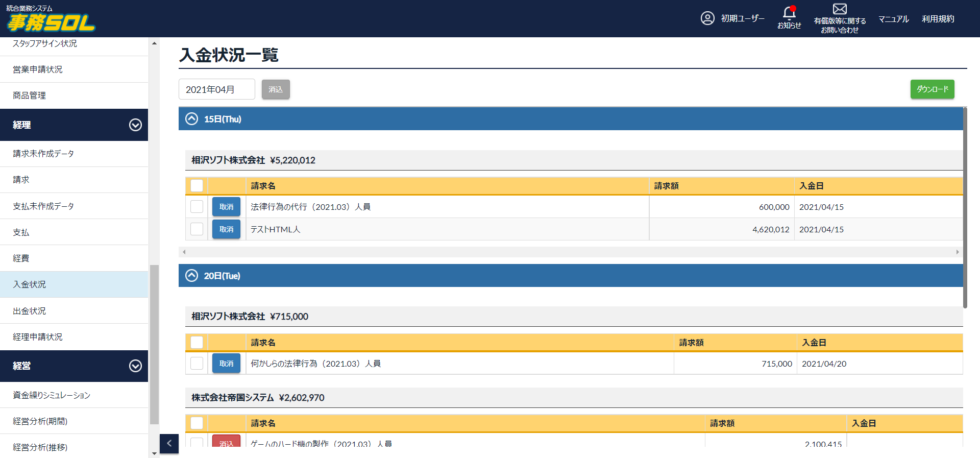Screen dimensions: 980x458
Task: Click the 事務SOL logo
Action: [51, 19]
